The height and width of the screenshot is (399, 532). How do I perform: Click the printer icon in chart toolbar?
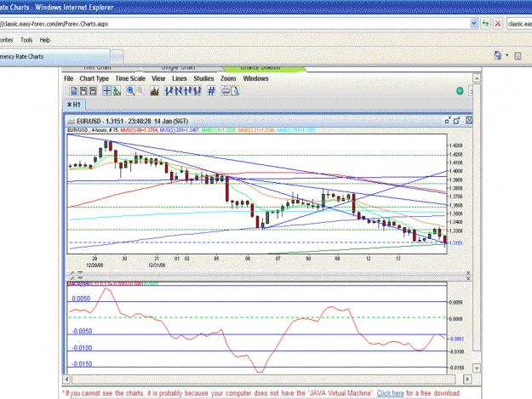pyautogui.click(x=226, y=91)
